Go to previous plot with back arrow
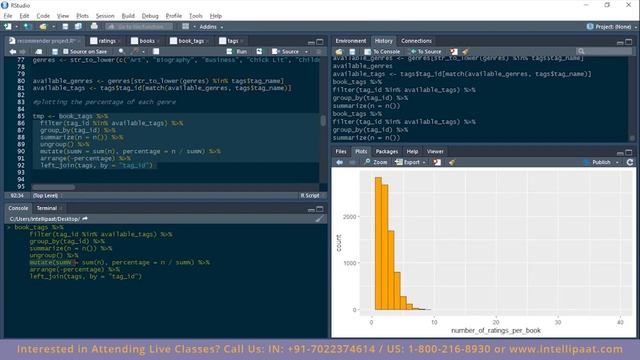640x360 pixels. click(340, 162)
